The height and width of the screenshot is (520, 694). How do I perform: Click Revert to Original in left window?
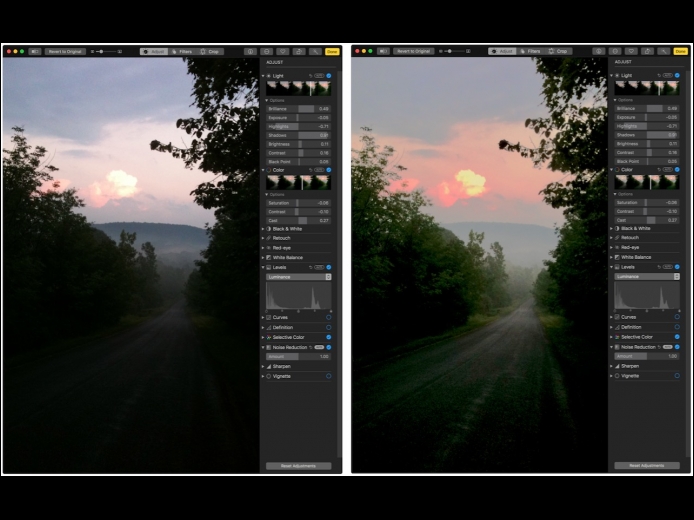click(65, 52)
